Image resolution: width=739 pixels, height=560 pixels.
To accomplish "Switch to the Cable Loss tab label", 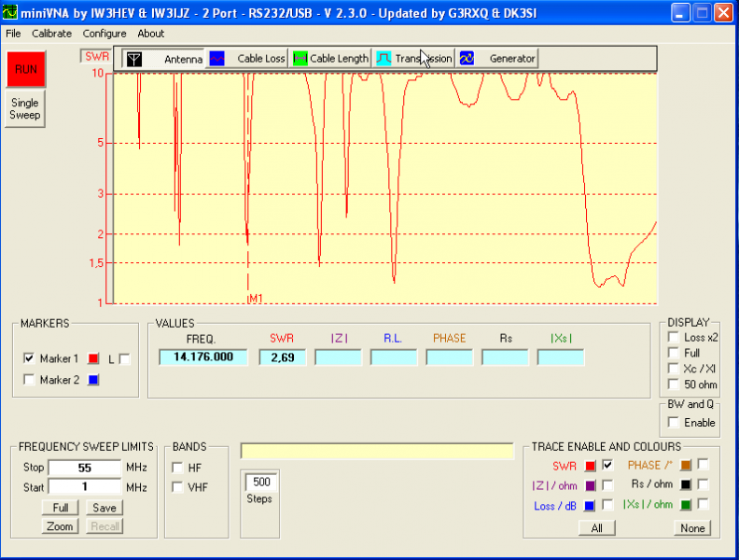I will [x=261, y=59].
